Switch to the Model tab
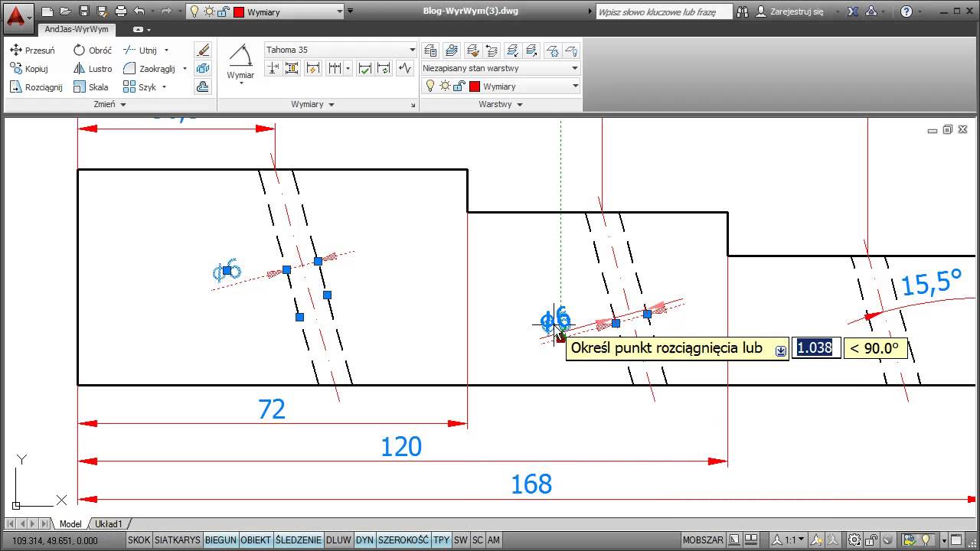Image resolution: width=980 pixels, height=551 pixels. pyautogui.click(x=70, y=524)
